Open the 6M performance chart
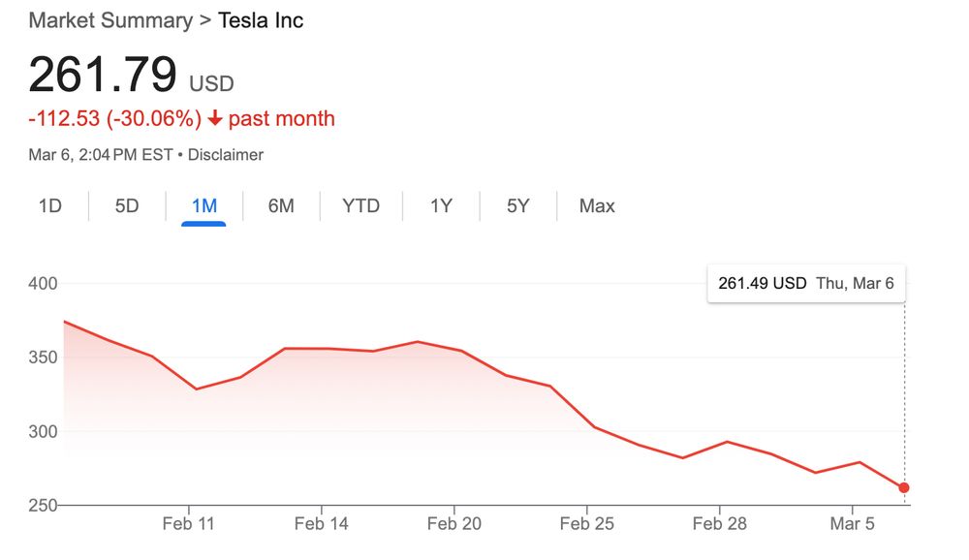 click(x=280, y=205)
